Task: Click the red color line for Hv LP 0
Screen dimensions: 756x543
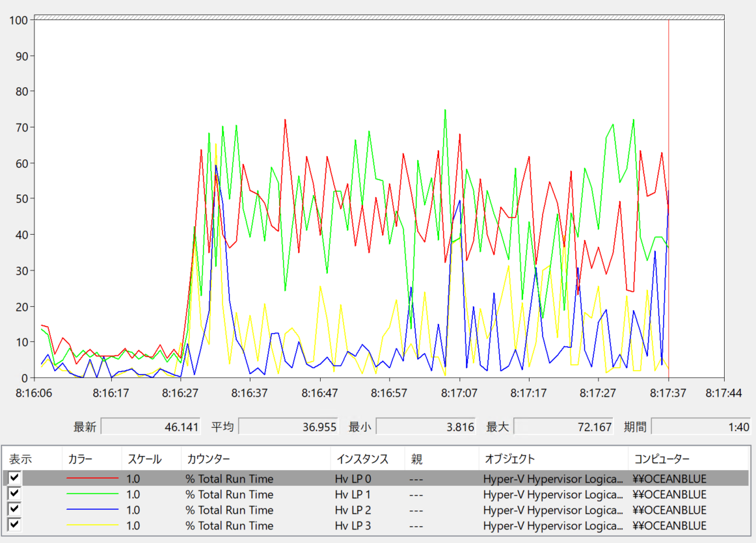Action: [x=92, y=478]
